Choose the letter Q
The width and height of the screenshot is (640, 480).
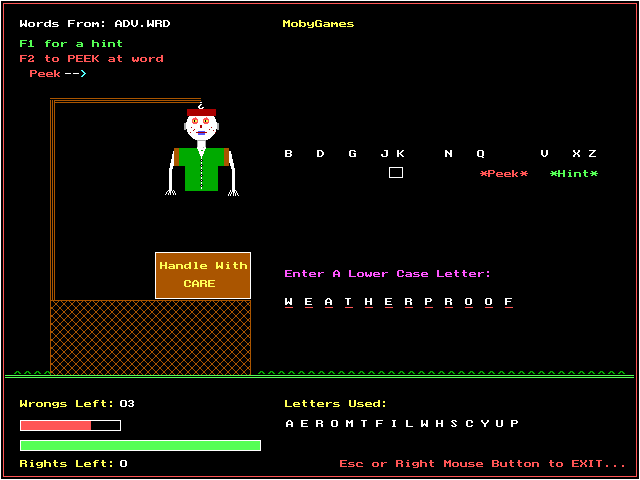coord(480,154)
